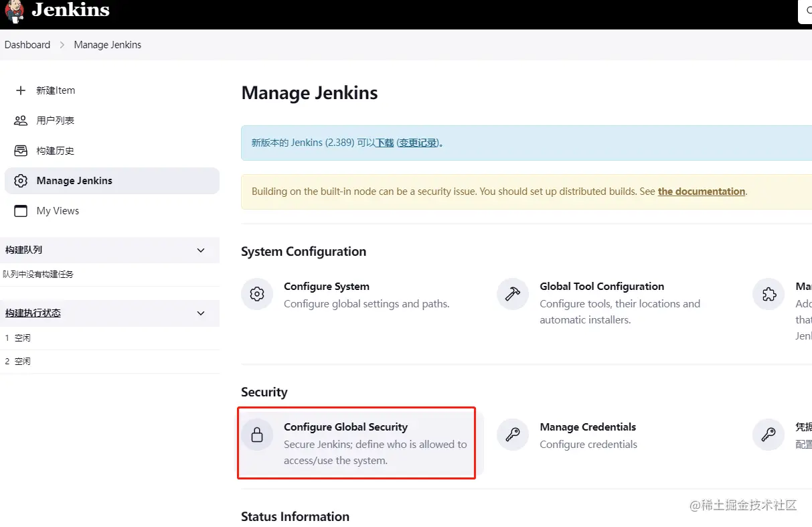Open Manage Jenkins breadcrumb link
The height and width of the screenshot is (527, 812).
108,45
